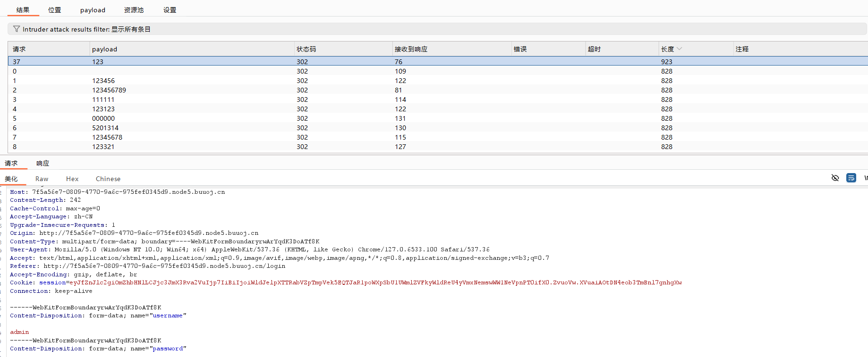Click the filter funnel icon

tap(17, 29)
